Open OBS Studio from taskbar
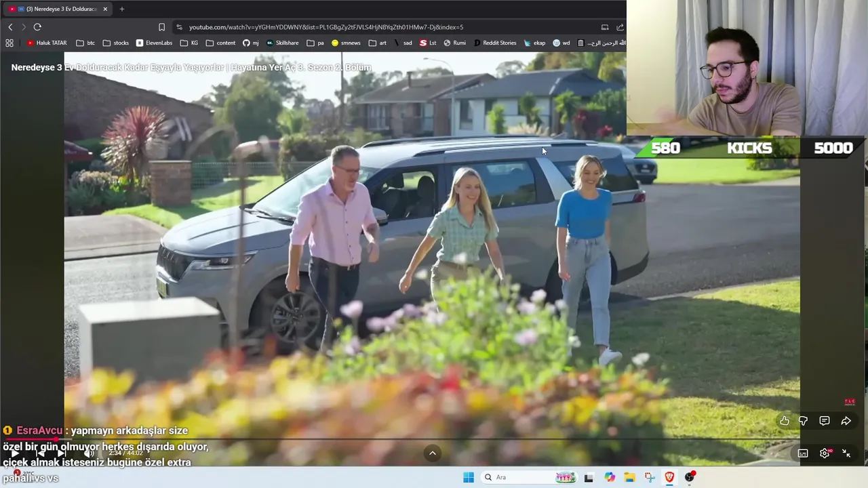 (690, 477)
